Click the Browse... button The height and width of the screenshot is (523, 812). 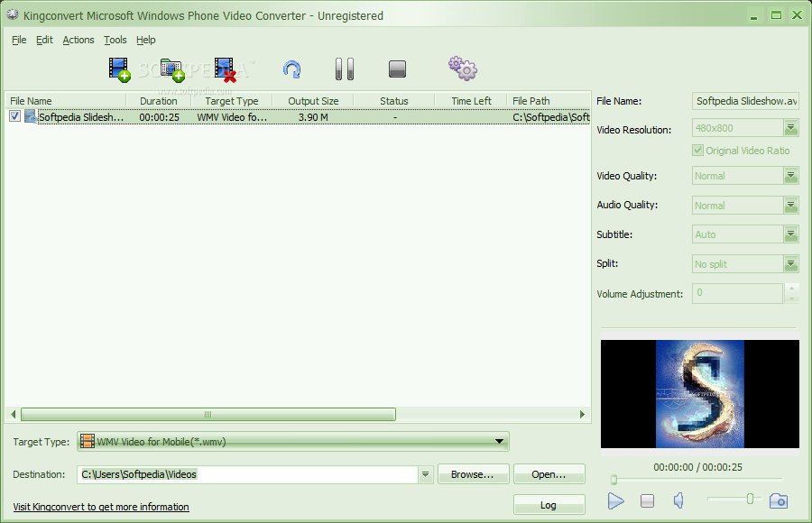473,474
